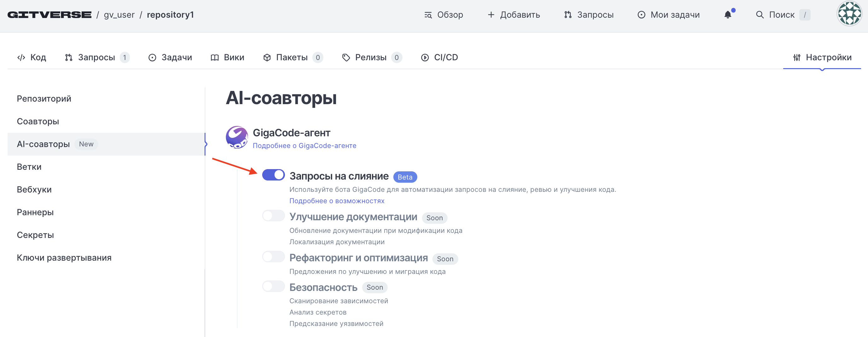Image resolution: width=868 pixels, height=337 pixels.
Task: Open Ключи развертывания settings section
Action: [x=106, y=258]
